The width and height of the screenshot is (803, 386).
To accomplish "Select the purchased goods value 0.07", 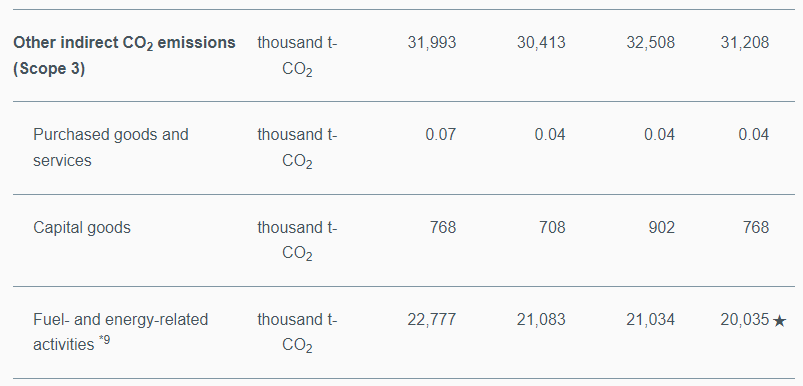I will (x=440, y=135).
